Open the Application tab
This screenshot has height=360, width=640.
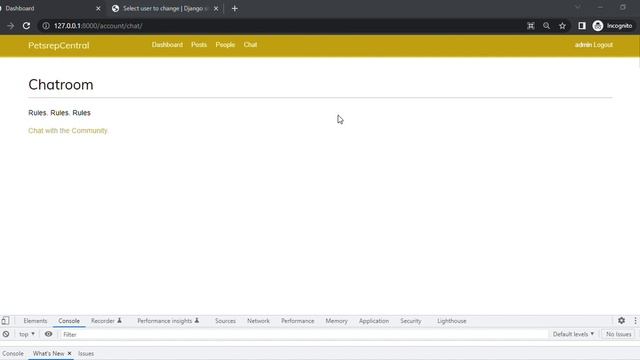click(374, 321)
